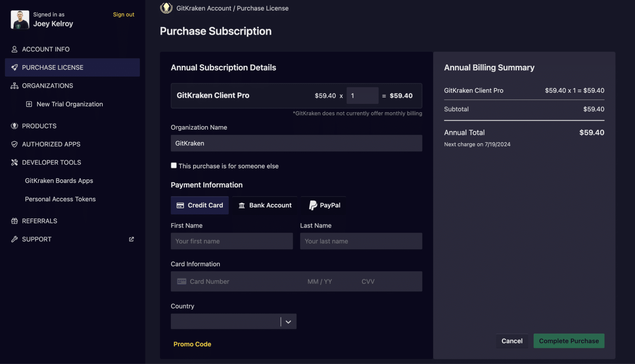This screenshot has width=635, height=364.
Task: Open Personal Access Tokens in the sidebar
Action: click(60, 199)
